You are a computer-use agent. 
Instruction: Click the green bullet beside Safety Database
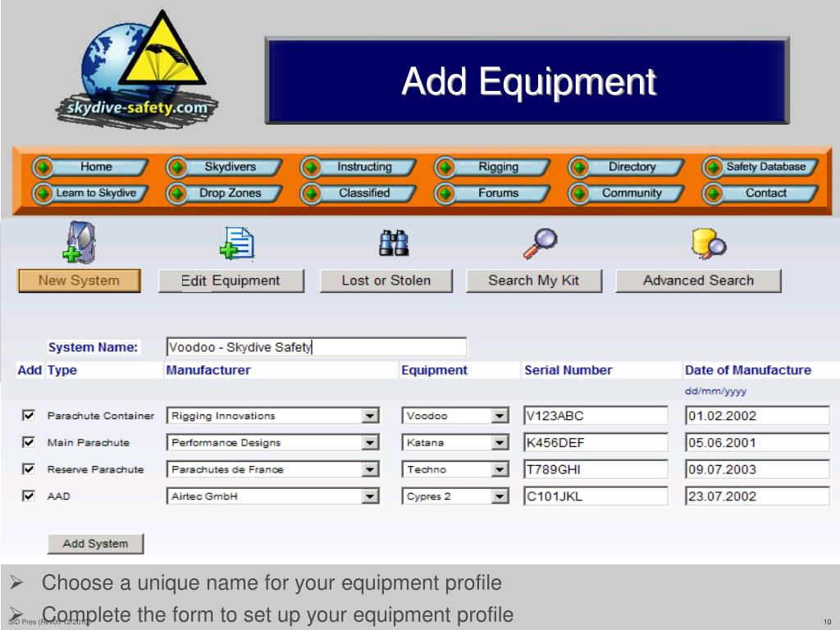click(x=713, y=167)
